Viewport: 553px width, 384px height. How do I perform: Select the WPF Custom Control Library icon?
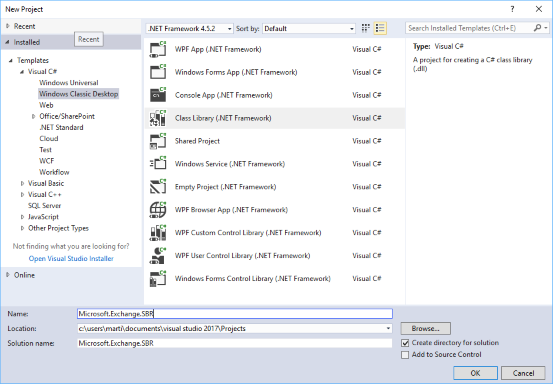(158, 232)
